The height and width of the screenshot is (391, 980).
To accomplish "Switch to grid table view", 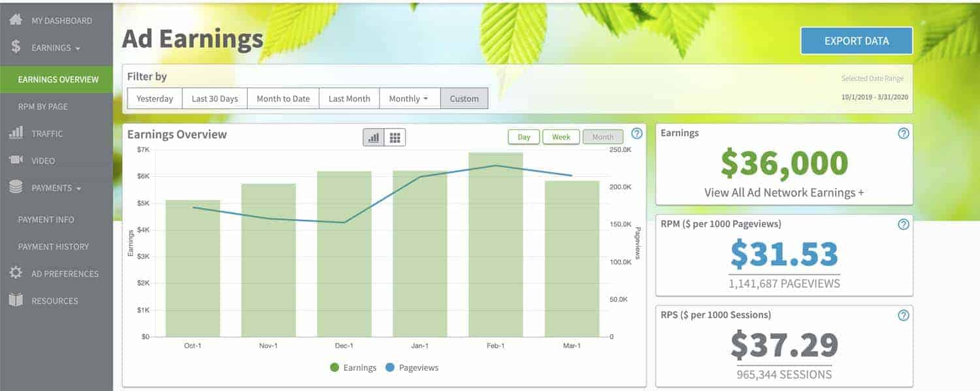I will (395, 137).
